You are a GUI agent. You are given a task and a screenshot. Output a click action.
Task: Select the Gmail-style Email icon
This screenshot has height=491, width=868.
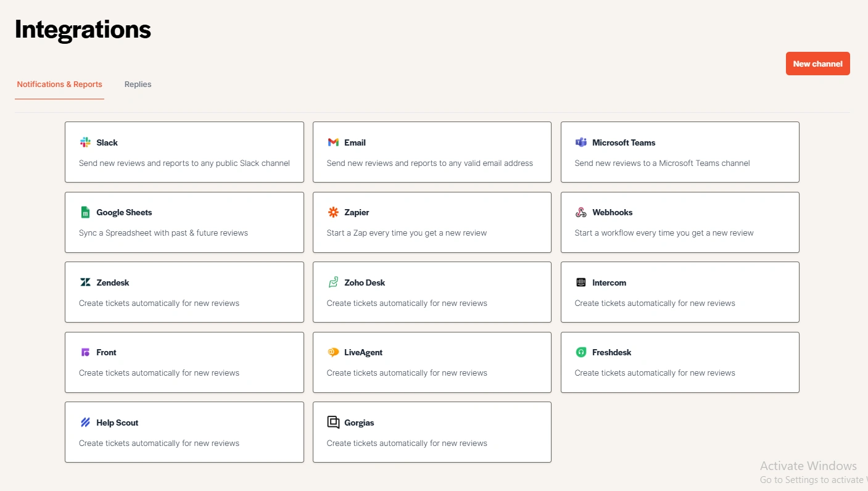tap(333, 142)
